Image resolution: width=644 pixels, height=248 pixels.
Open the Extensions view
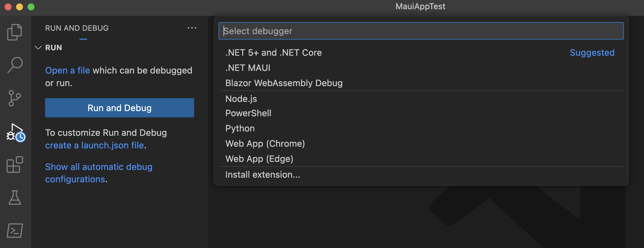click(x=15, y=165)
